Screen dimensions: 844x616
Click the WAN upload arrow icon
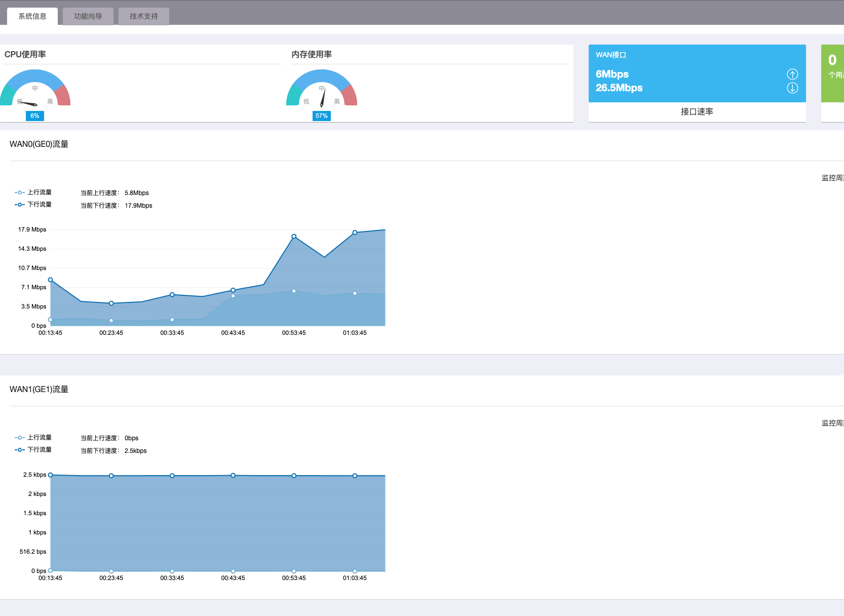792,74
